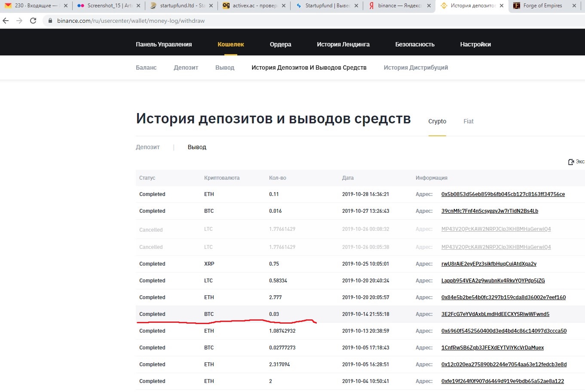This screenshot has height=392, width=585.
Task: Go to Безопасность section
Action: [414, 44]
